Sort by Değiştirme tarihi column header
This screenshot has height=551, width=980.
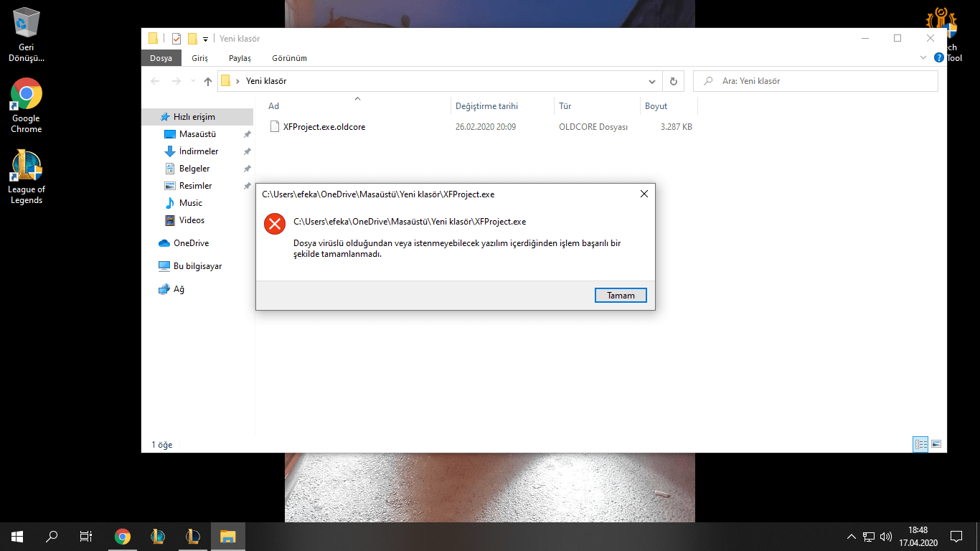click(502, 106)
